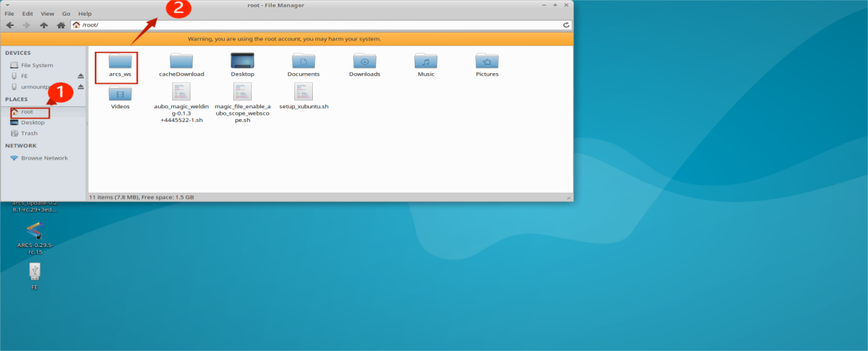Select the FE USB drive desktop icon
Screen dimensions: 868x351
[35, 277]
